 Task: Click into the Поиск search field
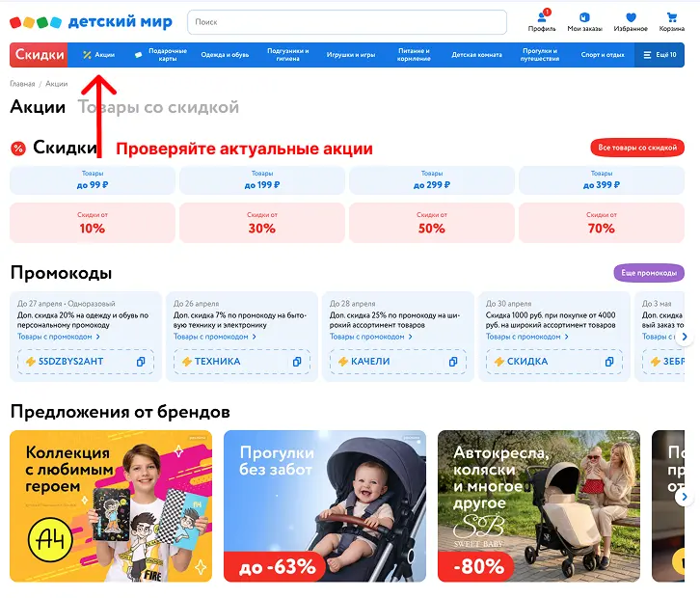pyautogui.click(x=347, y=22)
